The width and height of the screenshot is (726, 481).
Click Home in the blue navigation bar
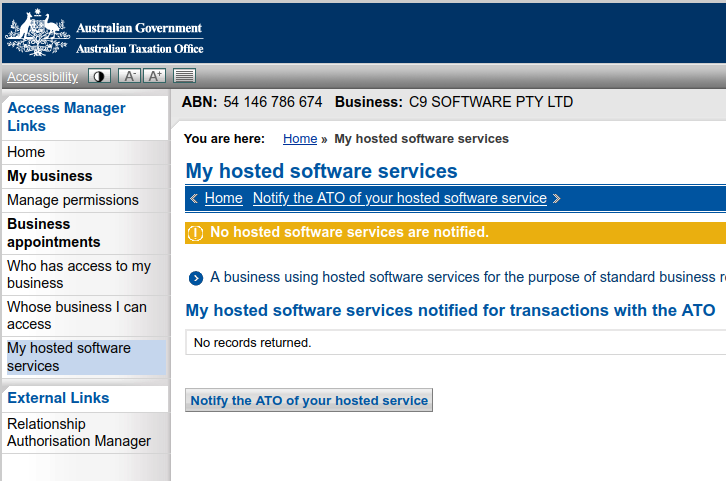(223, 198)
